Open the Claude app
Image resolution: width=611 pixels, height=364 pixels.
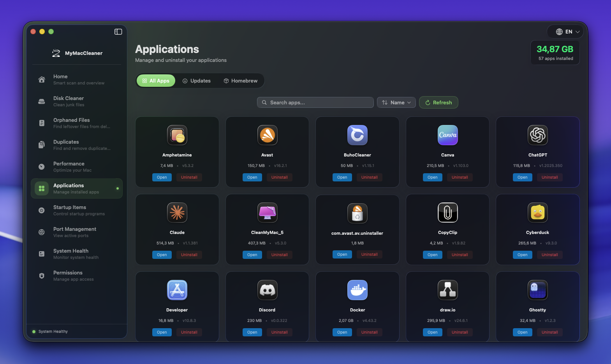[x=162, y=255]
